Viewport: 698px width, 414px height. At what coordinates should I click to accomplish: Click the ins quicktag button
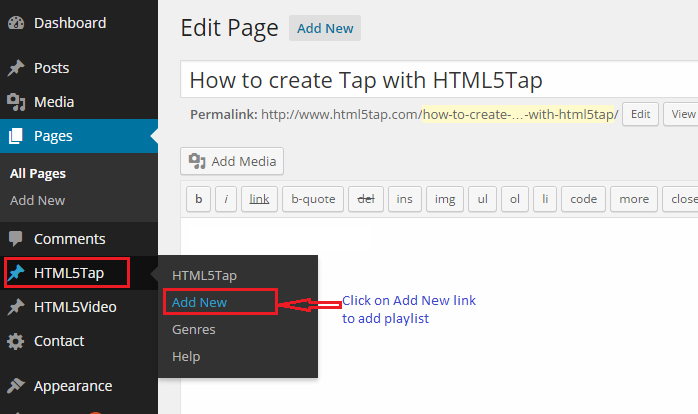coord(405,199)
